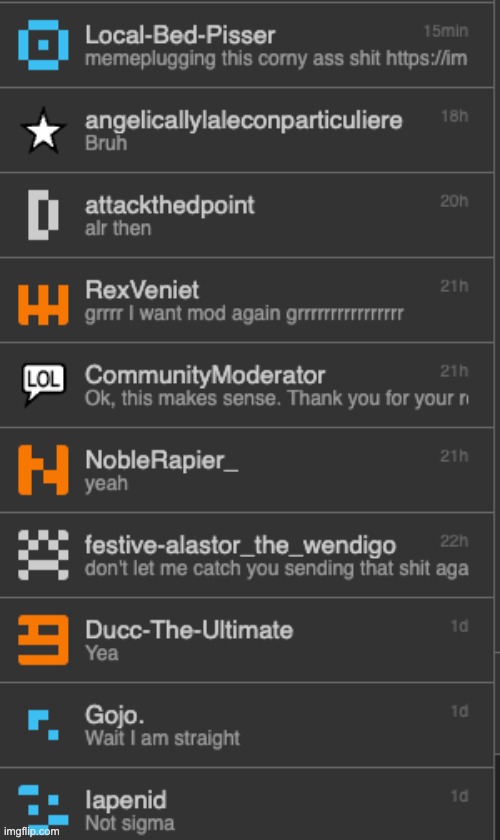This screenshot has height=840, width=500.
Task: Open Gojo.'s 'Wait I am straight' message
Action: [x=162, y=738]
